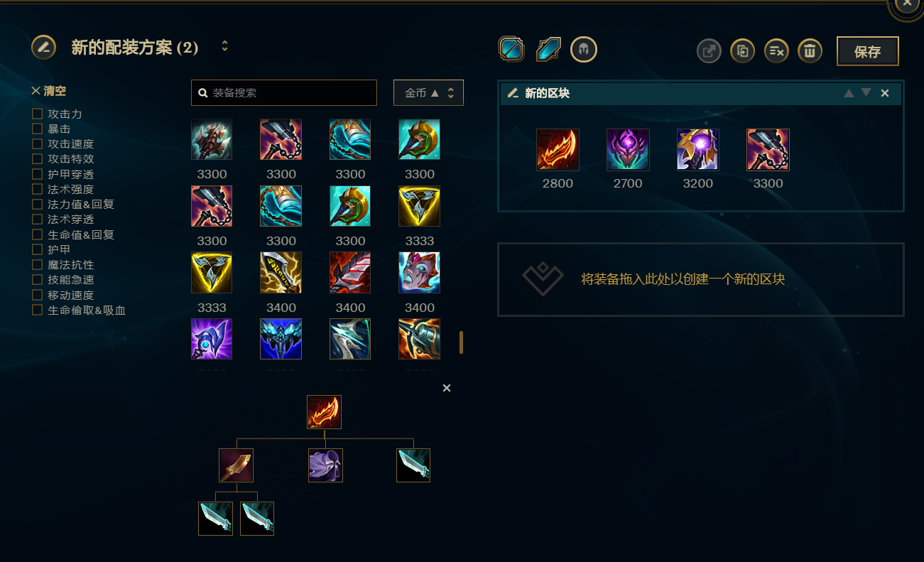This screenshot has height=562, width=924.
Task: Click the pencil icon beside item set name
Action: coord(43,48)
